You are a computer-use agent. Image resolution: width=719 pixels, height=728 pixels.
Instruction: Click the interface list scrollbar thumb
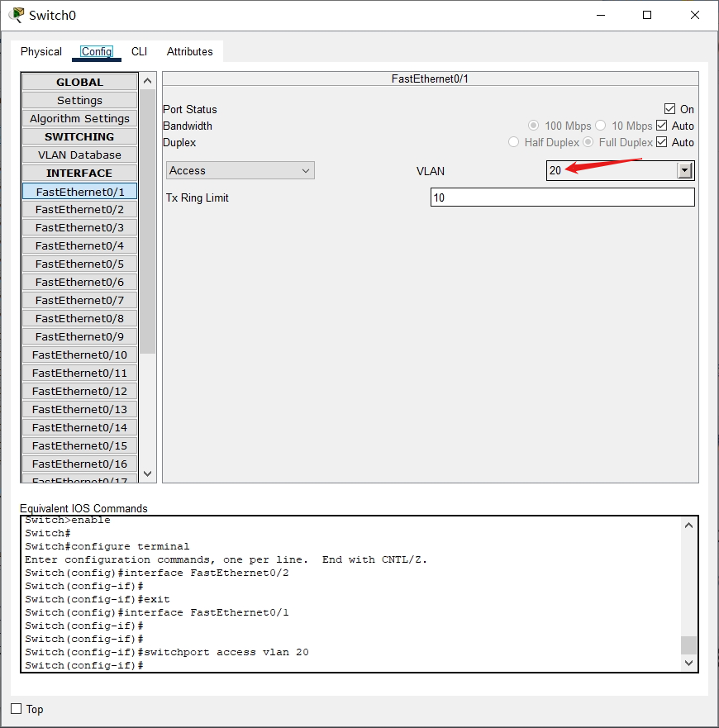click(x=148, y=221)
